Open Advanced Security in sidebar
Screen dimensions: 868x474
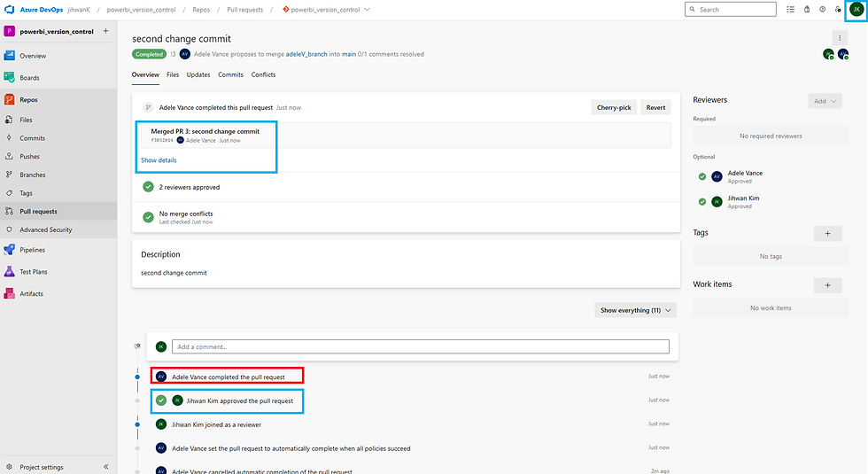pos(45,229)
